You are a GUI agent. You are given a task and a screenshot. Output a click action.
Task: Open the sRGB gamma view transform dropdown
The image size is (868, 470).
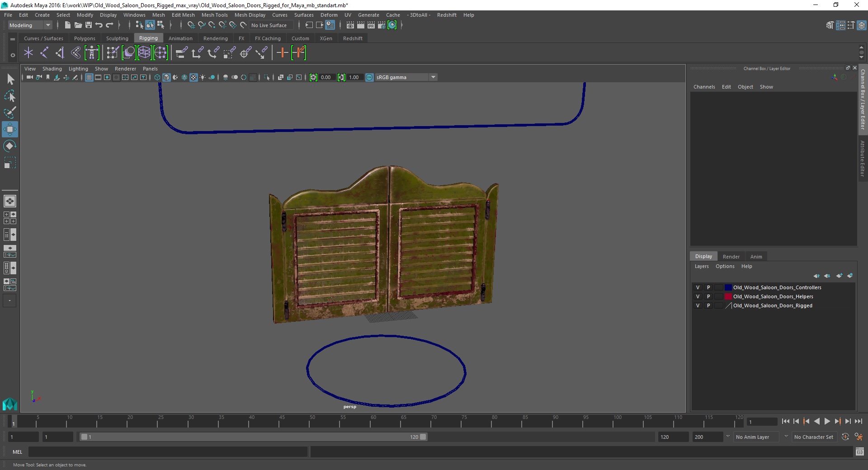(x=433, y=77)
